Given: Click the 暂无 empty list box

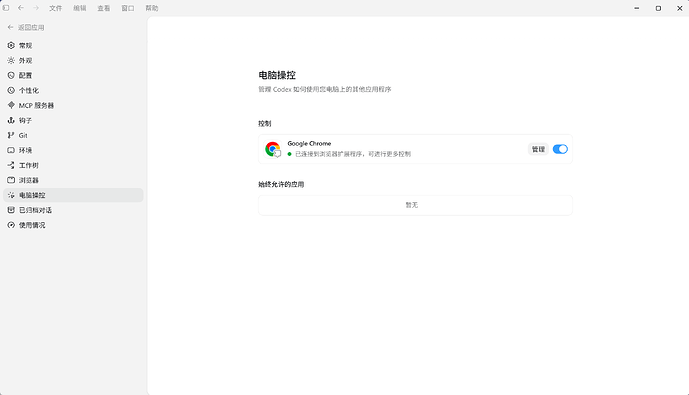Looking at the screenshot, I should pyautogui.click(x=415, y=205).
